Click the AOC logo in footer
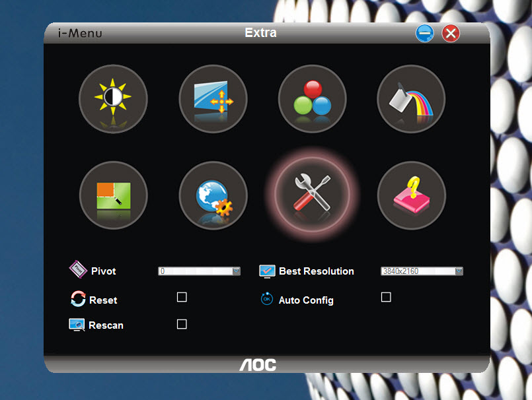Screen dimensions: 532x400 point(258,365)
